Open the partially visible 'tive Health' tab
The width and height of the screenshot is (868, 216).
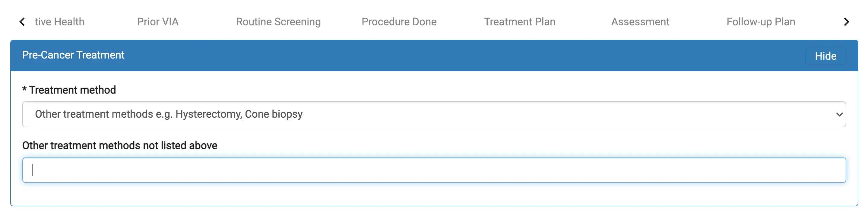(x=59, y=22)
